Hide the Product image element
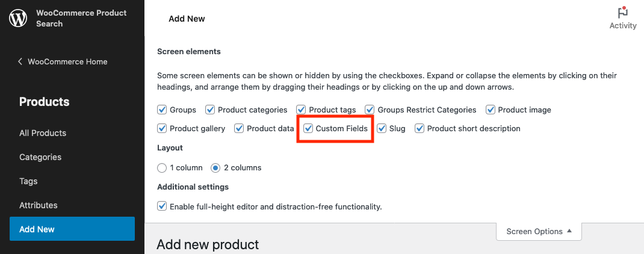 point(491,110)
